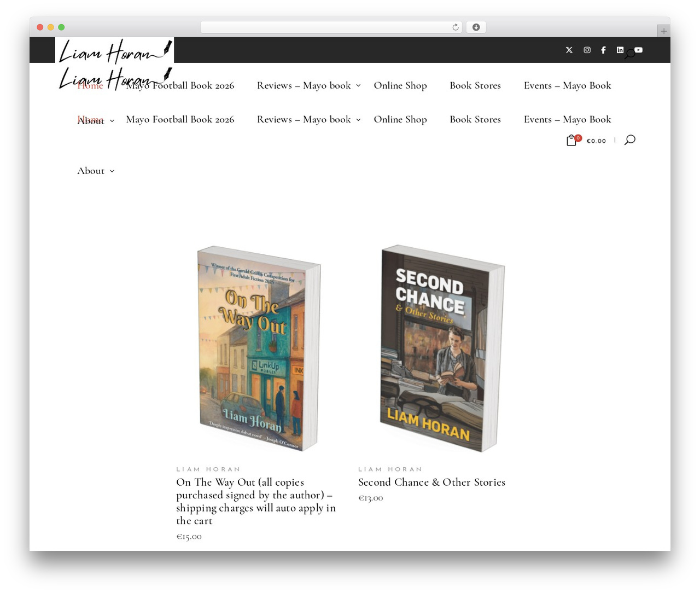Open Book Stores in the second menu row
Screen dimensions: 700x593
(475, 119)
